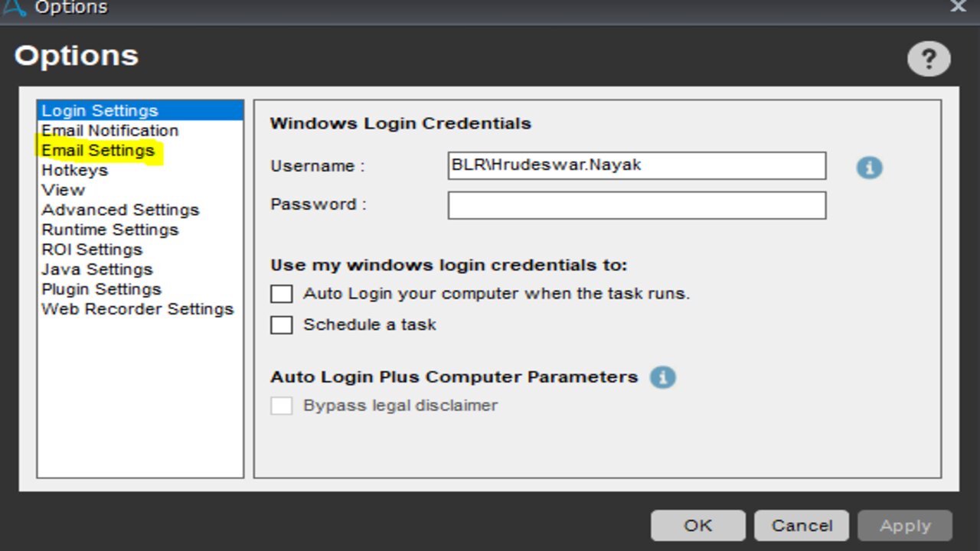Select Web Recorder Settings
980x551 pixels.
(x=137, y=310)
